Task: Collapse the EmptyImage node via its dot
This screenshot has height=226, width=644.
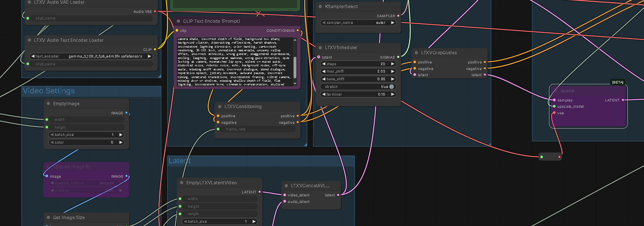Action: click(48, 104)
